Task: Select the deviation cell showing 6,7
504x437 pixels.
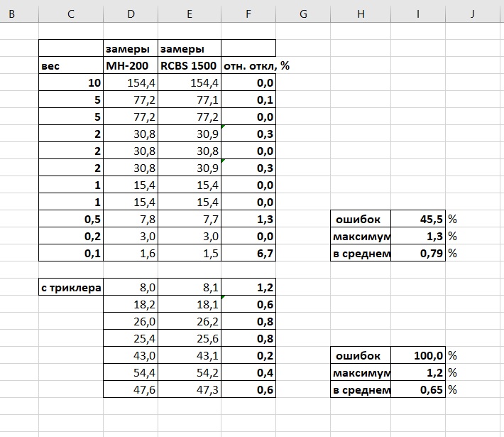Action: (x=248, y=254)
